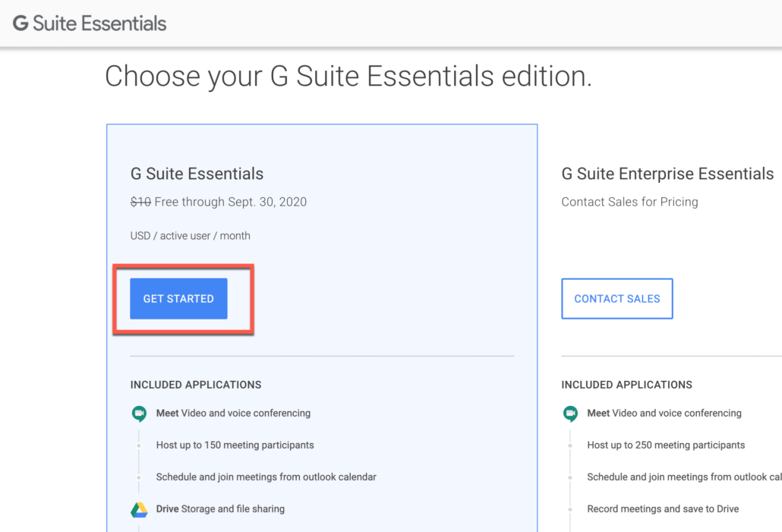
Task: Click "Free through Sept. 30, 2020" text
Action: click(x=230, y=202)
